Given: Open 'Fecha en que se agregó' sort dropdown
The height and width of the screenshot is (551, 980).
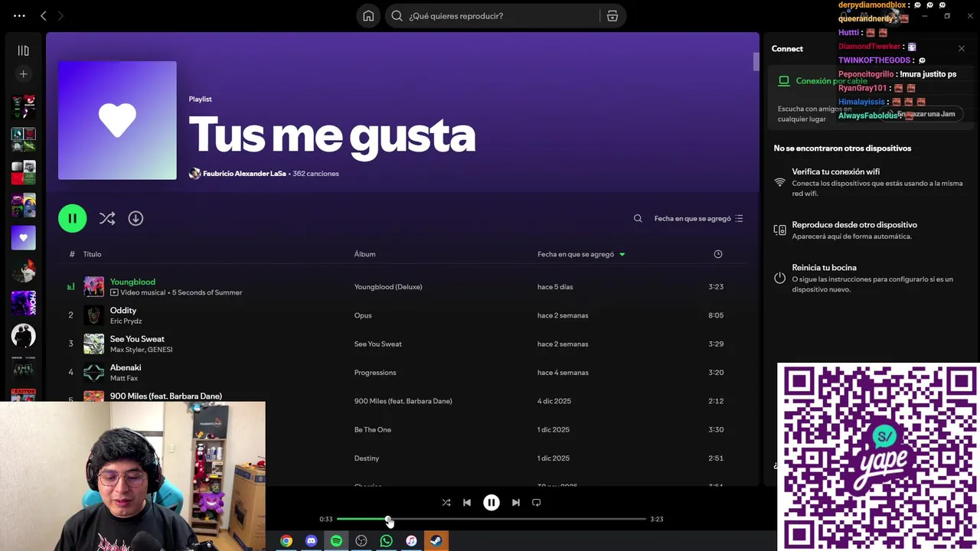Looking at the screenshot, I should click(x=698, y=219).
